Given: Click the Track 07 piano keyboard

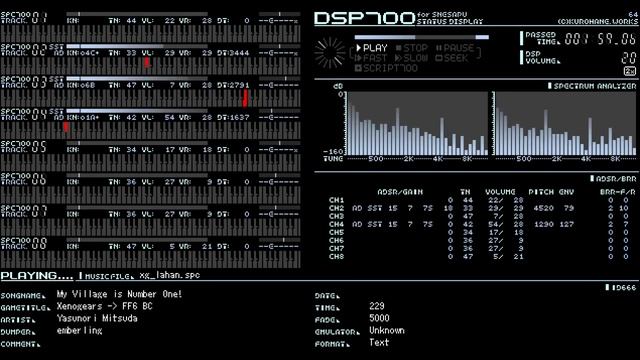Looking at the screenshot, I should click(x=151, y=227).
